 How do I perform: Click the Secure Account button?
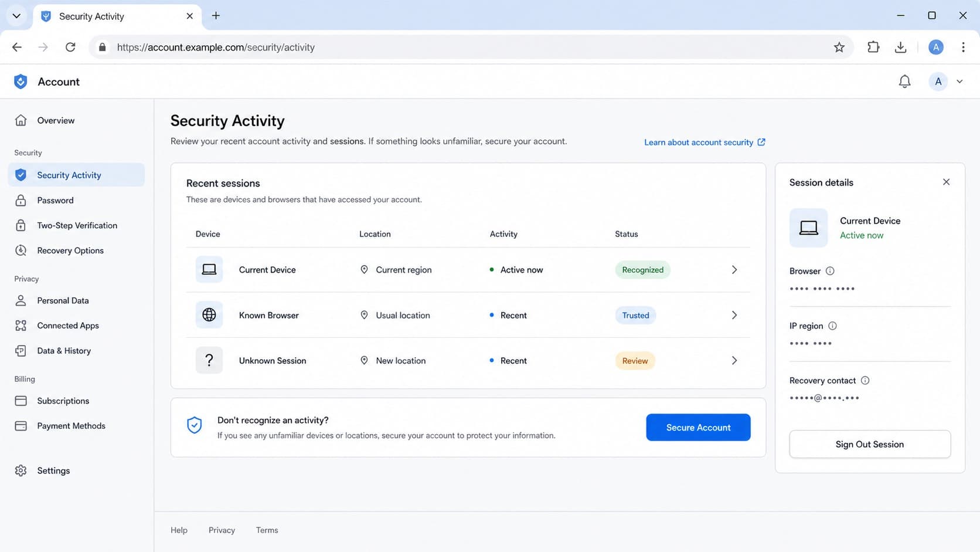[698, 427]
